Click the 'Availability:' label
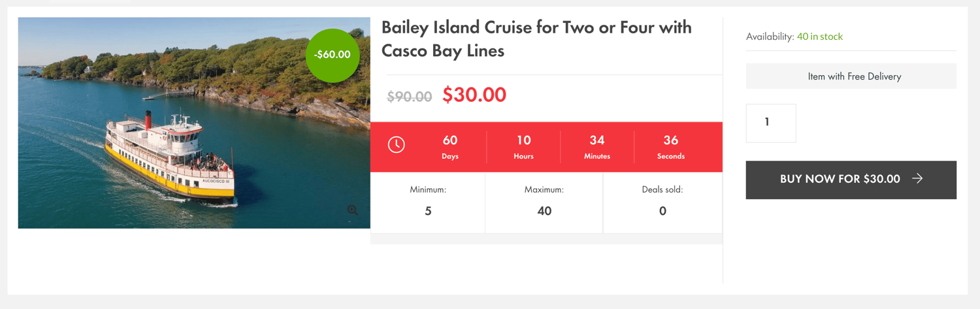The height and width of the screenshot is (309, 980). tap(770, 37)
